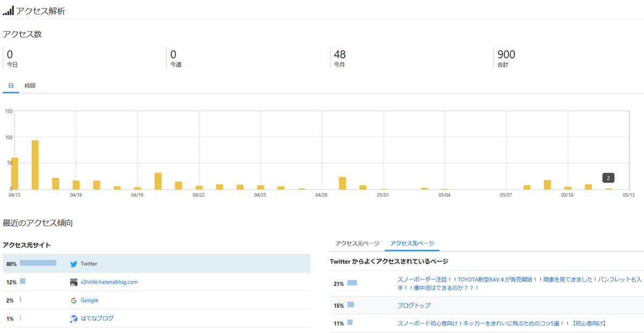Click the 80% Twitter percentage bar

(38, 263)
